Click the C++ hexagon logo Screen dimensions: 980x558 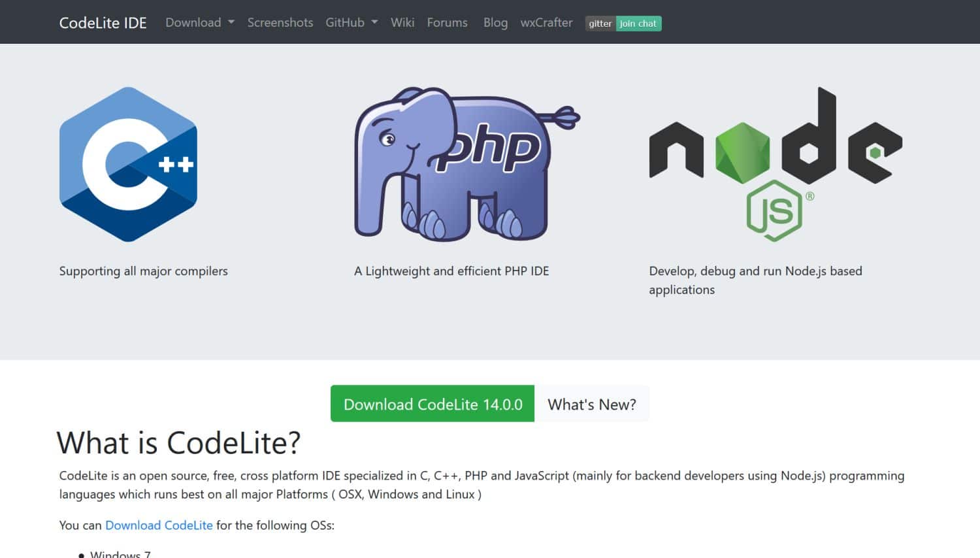(127, 165)
